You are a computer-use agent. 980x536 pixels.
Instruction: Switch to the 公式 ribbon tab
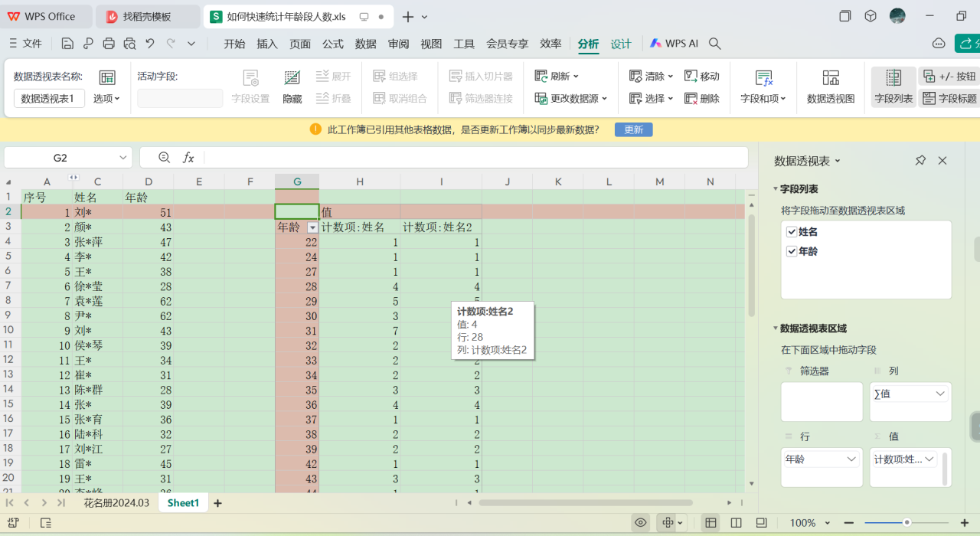333,44
